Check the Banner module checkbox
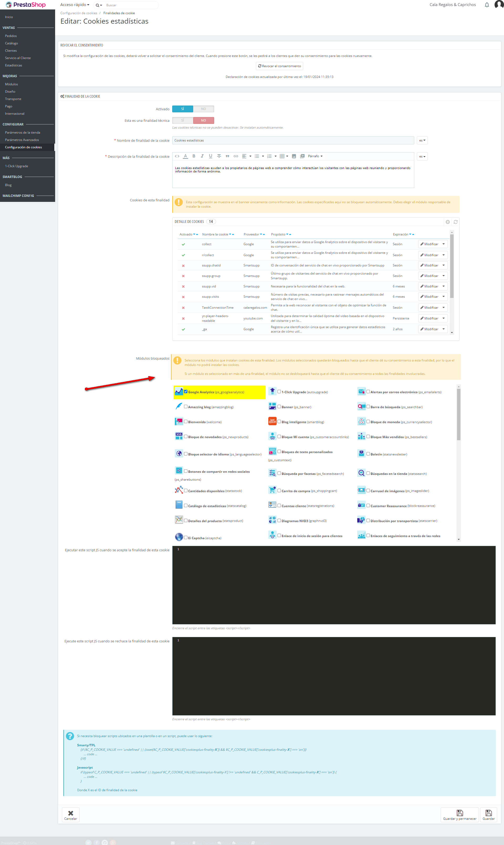This screenshot has height=845, width=504. click(x=279, y=407)
